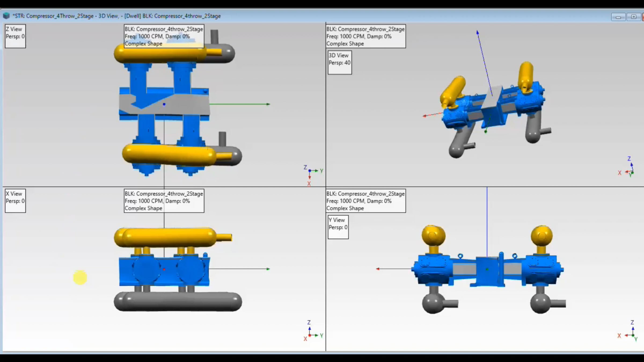Image resolution: width=644 pixels, height=362 pixels.
Task: Click the Z View perspective label box
Action: click(15, 36)
